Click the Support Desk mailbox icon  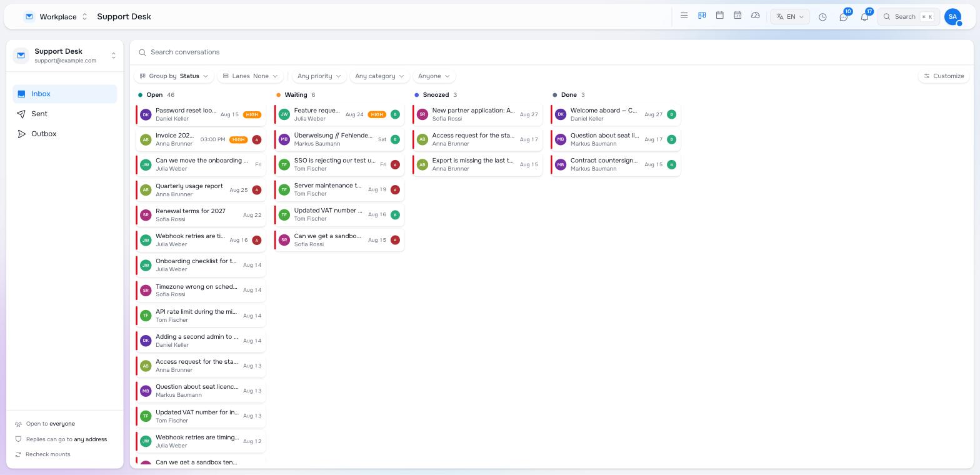(x=21, y=56)
